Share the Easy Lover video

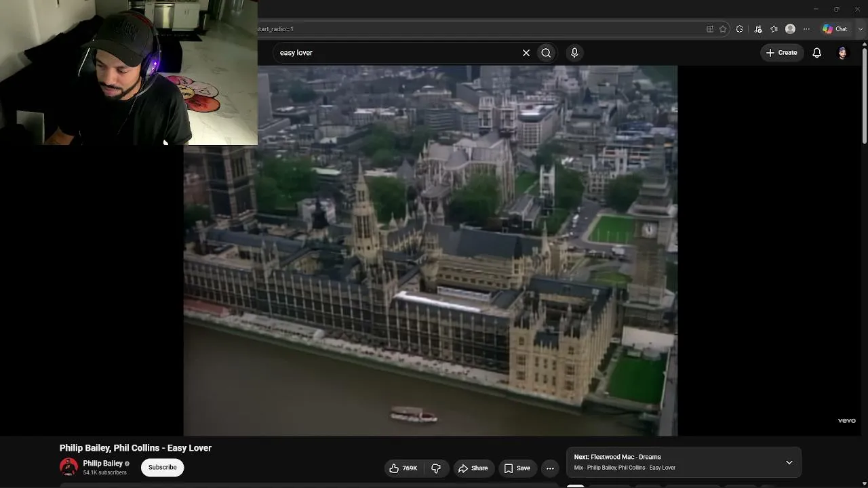(473, 468)
